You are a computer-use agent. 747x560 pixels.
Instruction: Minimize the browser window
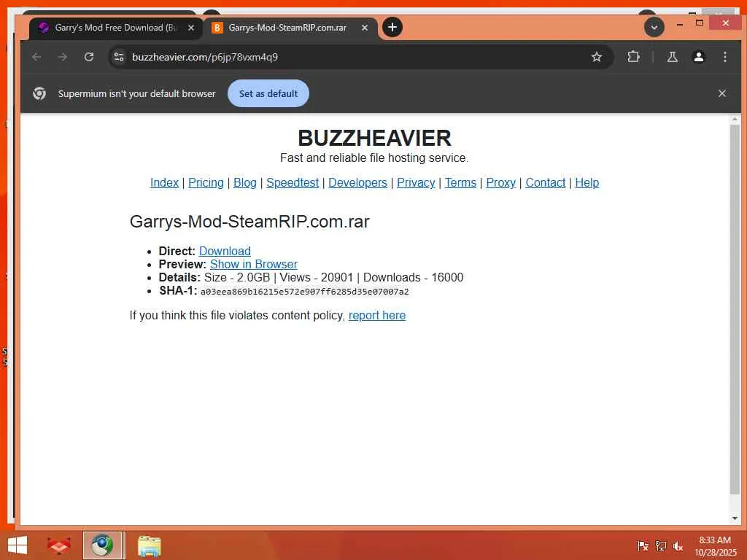coord(680,24)
